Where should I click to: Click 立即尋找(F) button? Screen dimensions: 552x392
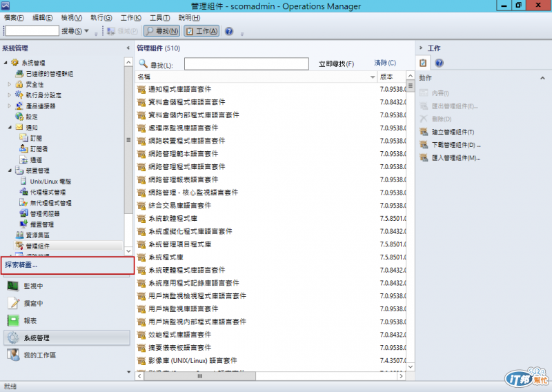[x=336, y=64]
